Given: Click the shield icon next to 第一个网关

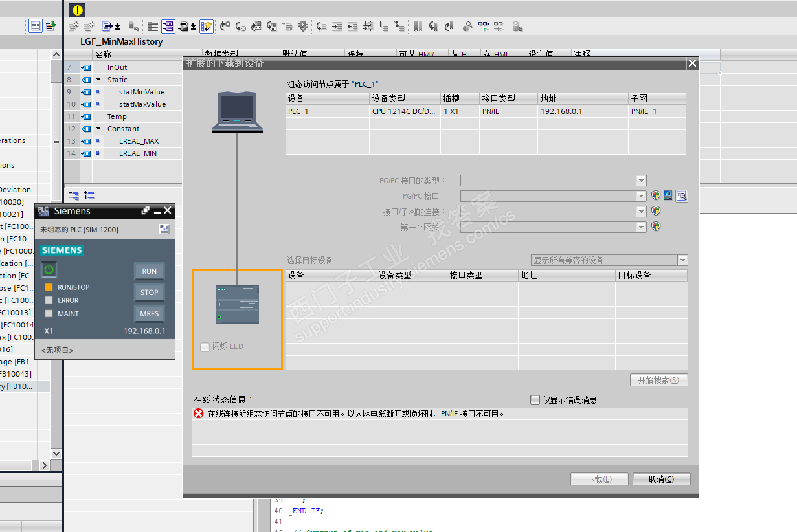Looking at the screenshot, I should click(x=656, y=227).
